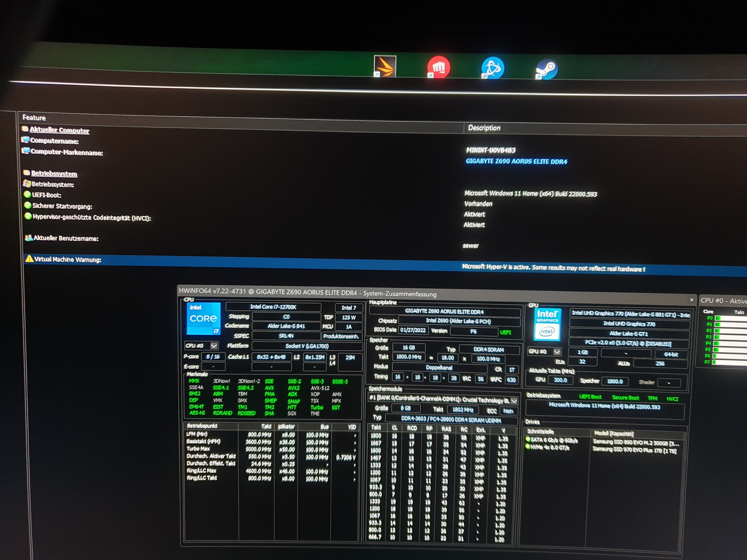Open the CPU #0 selector dropdown
The height and width of the screenshot is (560, 747).
click(214, 346)
